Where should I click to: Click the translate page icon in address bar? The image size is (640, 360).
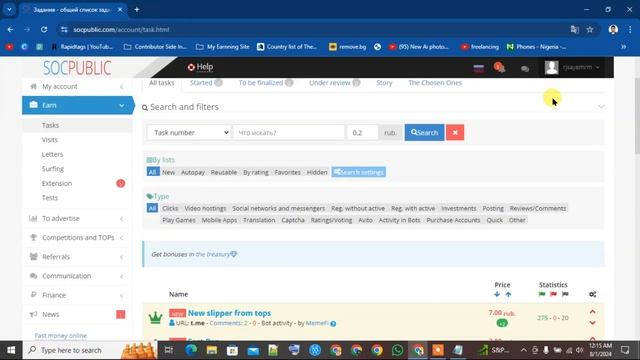575,29
